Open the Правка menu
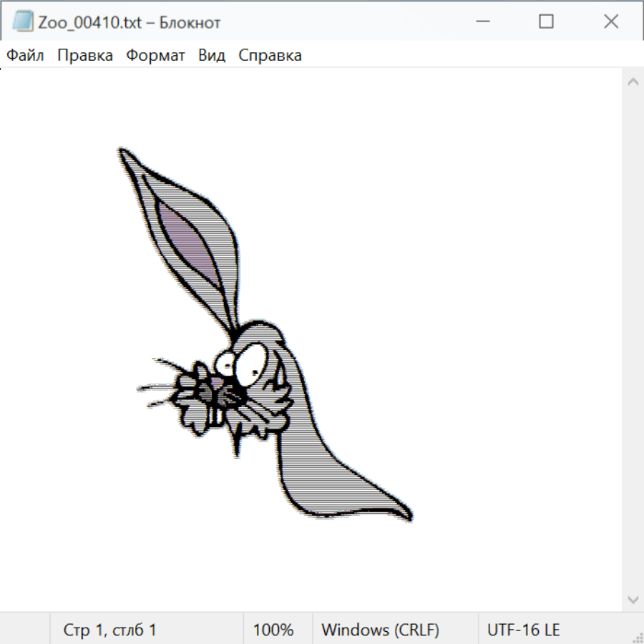This screenshot has width=644, height=644. pos(84,56)
